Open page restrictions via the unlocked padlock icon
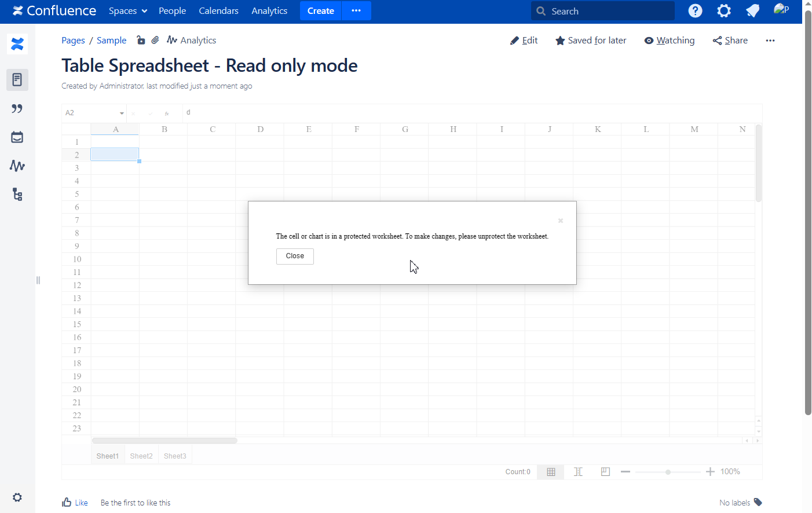Screen dimensions: 812x513 [x=141, y=40]
